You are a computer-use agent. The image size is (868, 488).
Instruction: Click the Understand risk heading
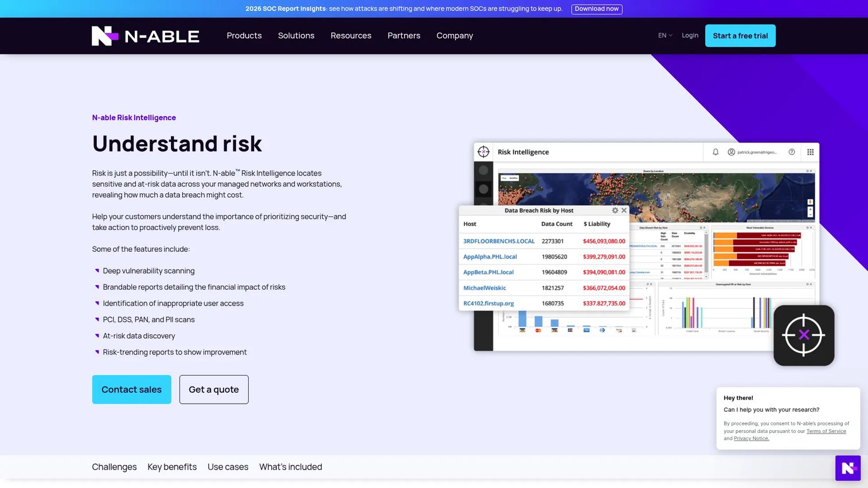(x=177, y=143)
